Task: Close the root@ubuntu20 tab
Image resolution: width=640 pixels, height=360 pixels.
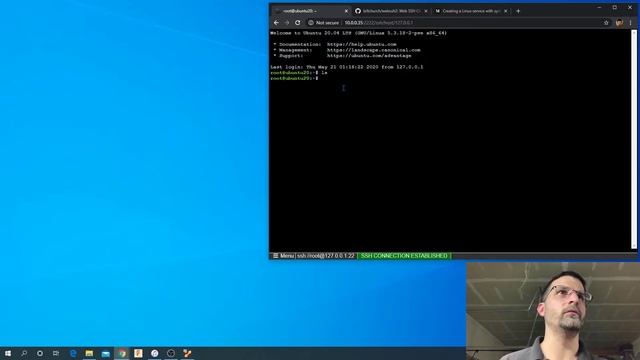Action: 346,11
